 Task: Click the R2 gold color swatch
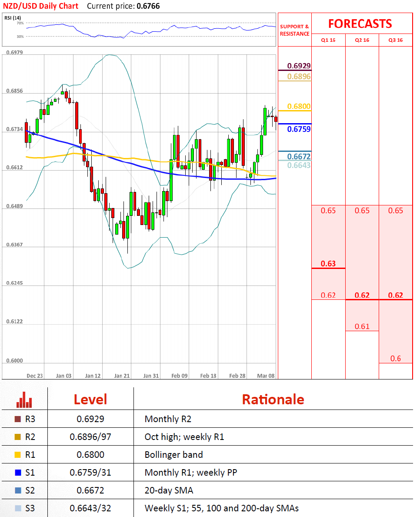(x=18, y=437)
